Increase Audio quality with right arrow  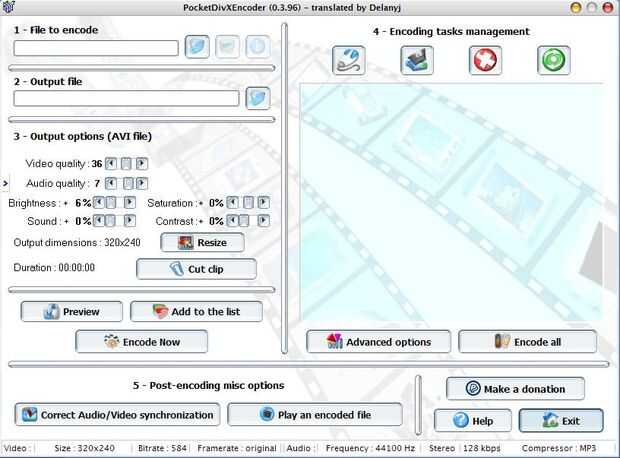click(x=142, y=183)
